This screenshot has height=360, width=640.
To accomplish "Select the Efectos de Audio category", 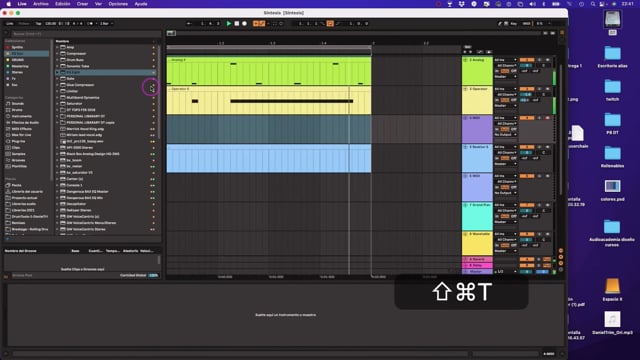I will click(25, 122).
